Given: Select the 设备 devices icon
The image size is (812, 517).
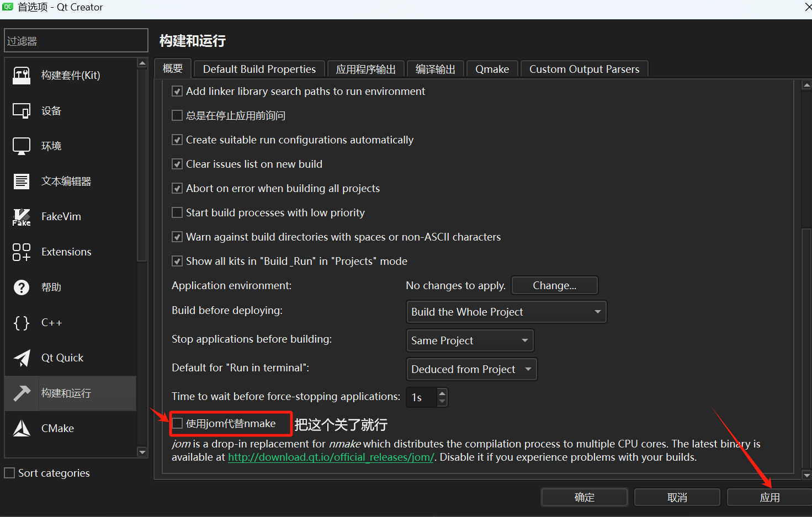Looking at the screenshot, I should point(22,111).
